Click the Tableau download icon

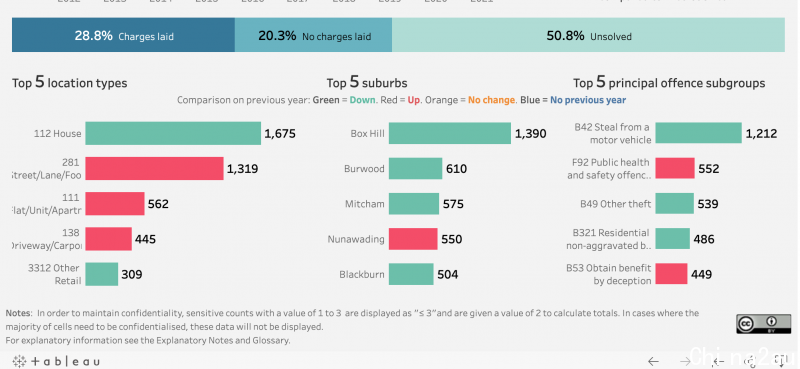click(x=781, y=360)
